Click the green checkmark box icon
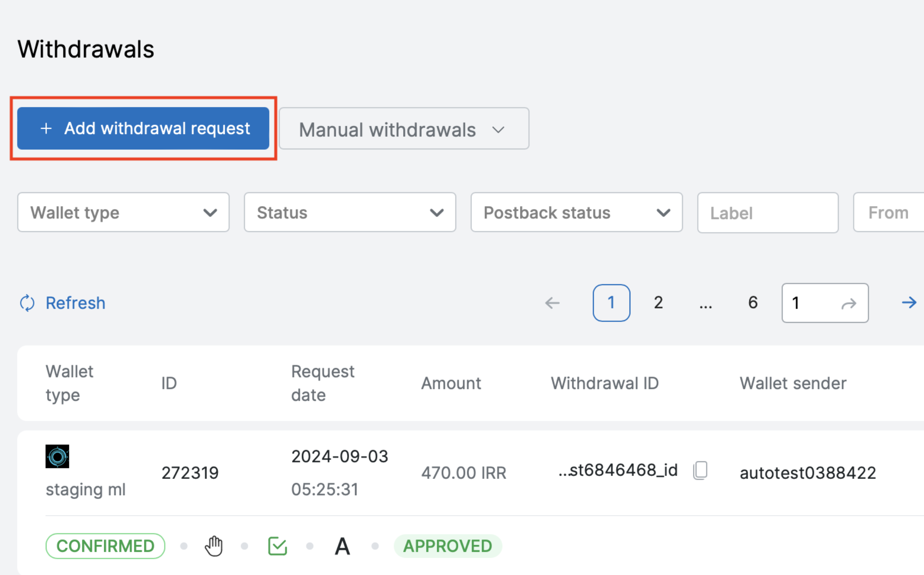 coord(277,546)
